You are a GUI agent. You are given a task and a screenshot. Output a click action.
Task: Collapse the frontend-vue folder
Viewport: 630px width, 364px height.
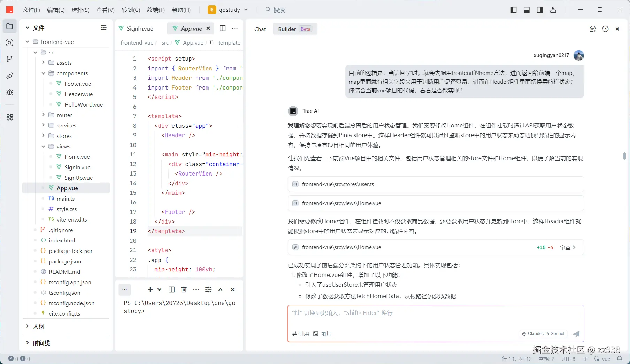pyautogui.click(x=28, y=42)
